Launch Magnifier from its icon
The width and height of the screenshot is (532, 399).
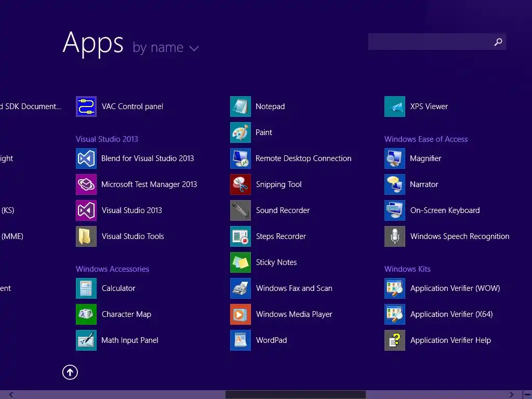point(395,158)
